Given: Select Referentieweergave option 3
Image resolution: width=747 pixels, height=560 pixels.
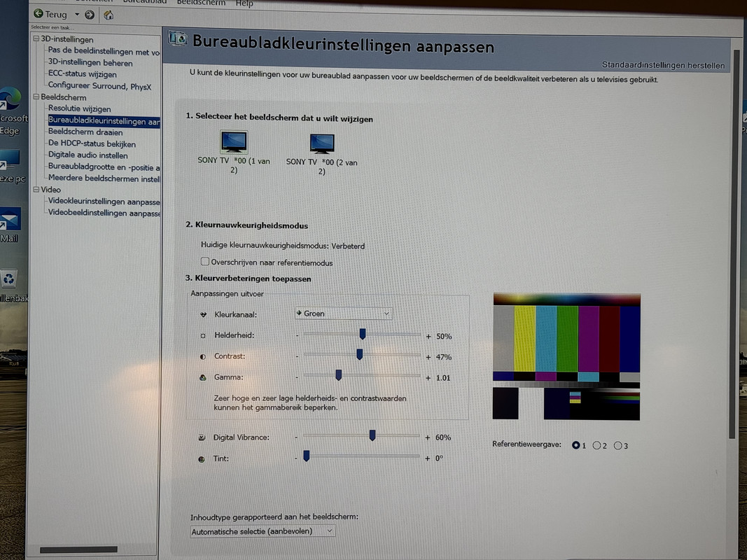Looking at the screenshot, I should pyautogui.click(x=618, y=446).
